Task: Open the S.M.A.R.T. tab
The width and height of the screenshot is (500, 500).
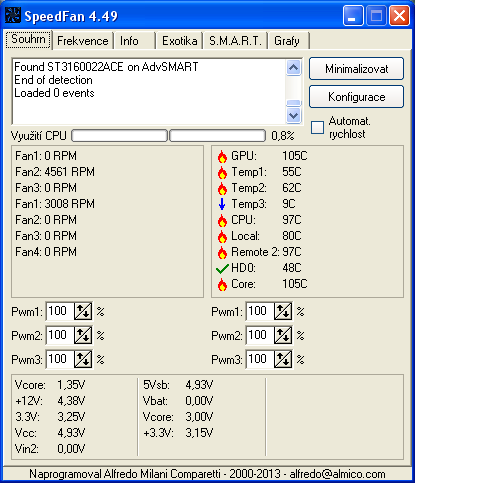Action: point(235,41)
